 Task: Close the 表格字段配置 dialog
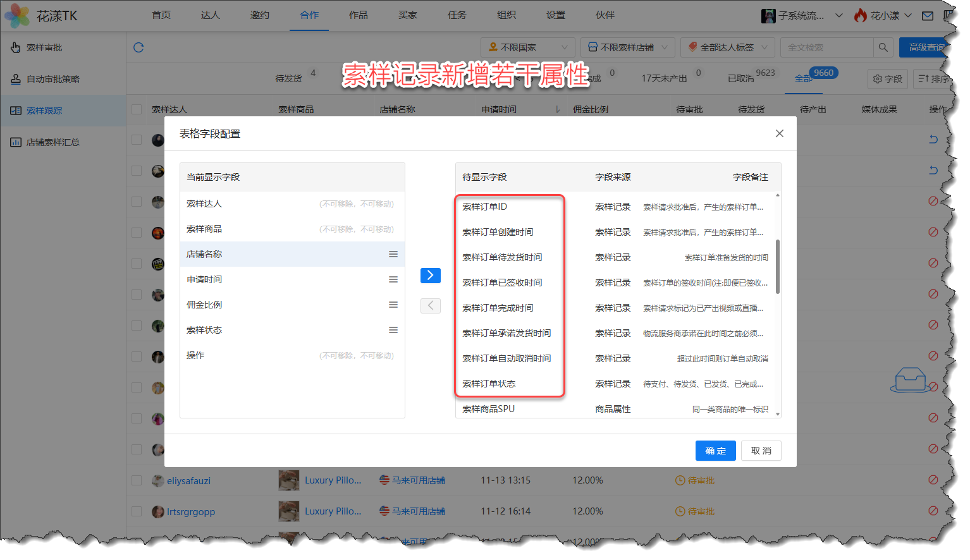coord(779,133)
